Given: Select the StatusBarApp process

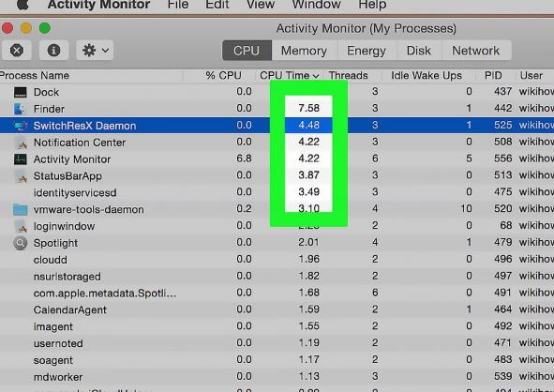Looking at the screenshot, I should tap(277, 175).
